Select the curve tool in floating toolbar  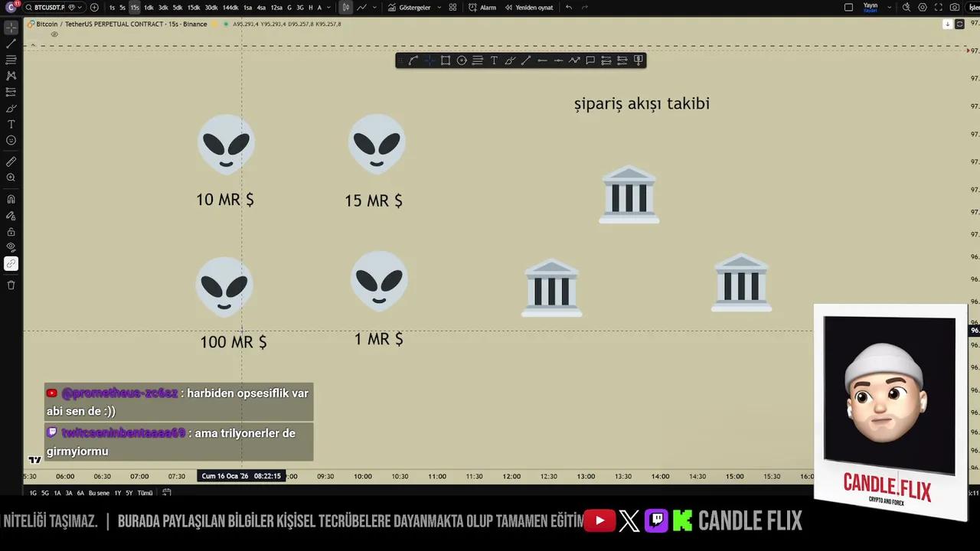pyautogui.click(x=413, y=60)
